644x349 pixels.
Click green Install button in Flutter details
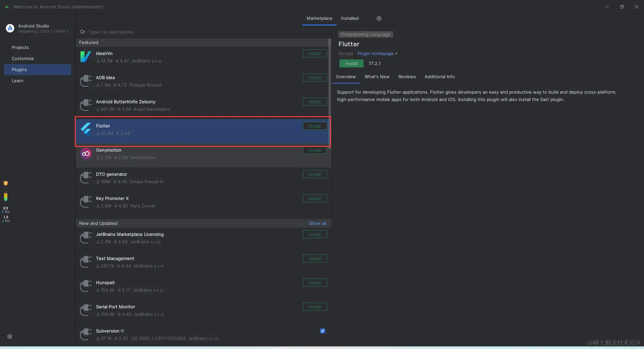[x=352, y=63]
